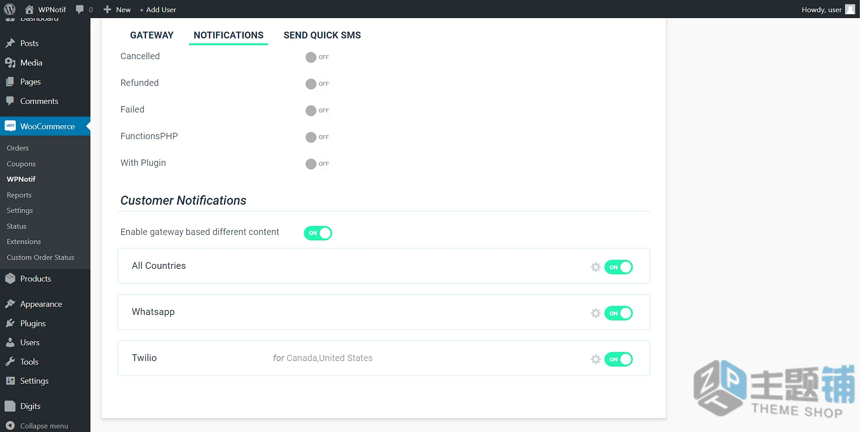Click the Refunded status label
The image size is (868, 432).
(140, 83)
